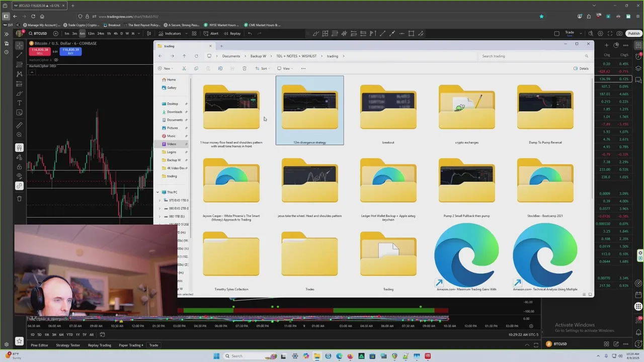The height and width of the screenshot is (362, 644).
Task: Collapse the This PC tree node
Action: 157,192
